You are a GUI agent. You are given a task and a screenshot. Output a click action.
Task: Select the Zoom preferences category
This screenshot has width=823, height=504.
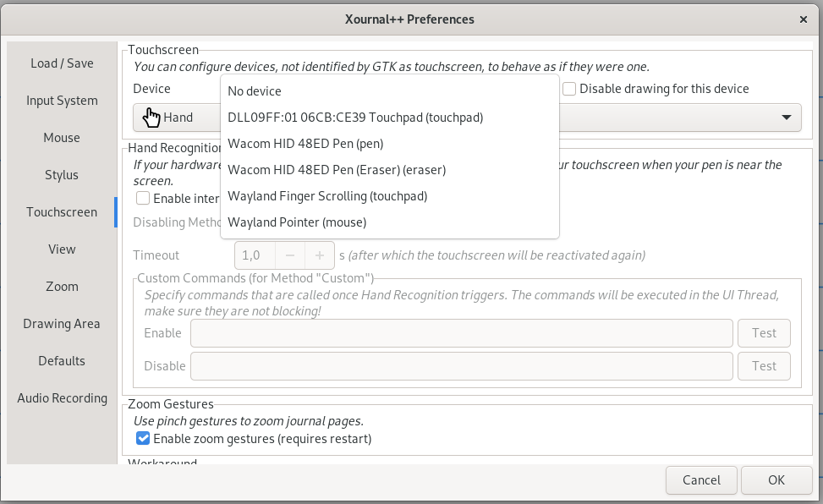coord(62,286)
